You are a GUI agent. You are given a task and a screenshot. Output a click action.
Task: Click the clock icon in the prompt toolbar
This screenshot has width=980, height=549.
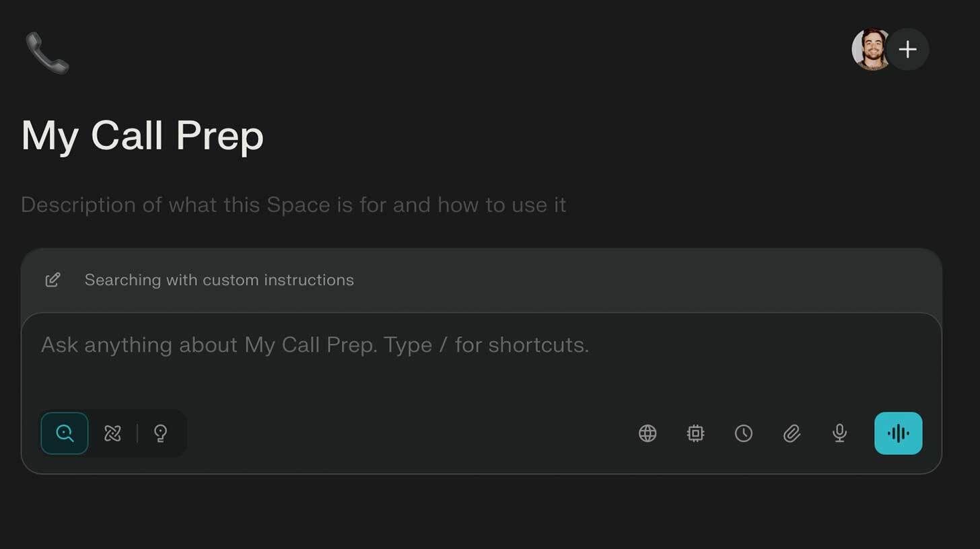pyautogui.click(x=744, y=433)
